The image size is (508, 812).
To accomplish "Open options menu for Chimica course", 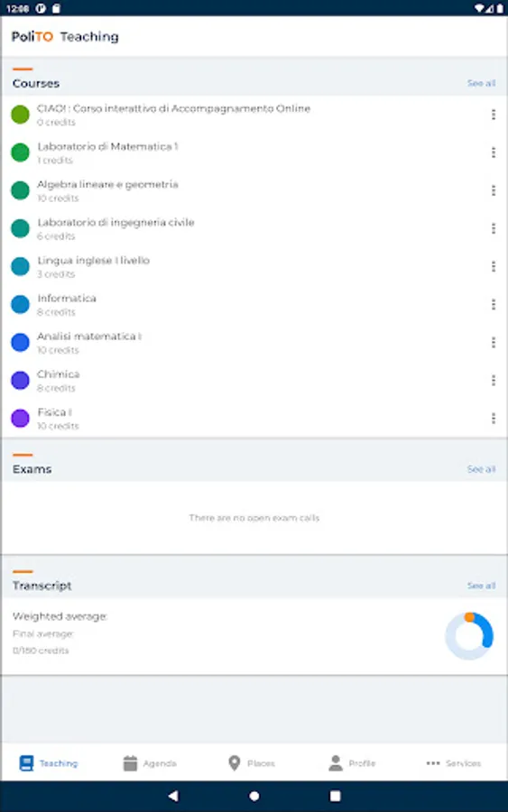I will point(494,381).
